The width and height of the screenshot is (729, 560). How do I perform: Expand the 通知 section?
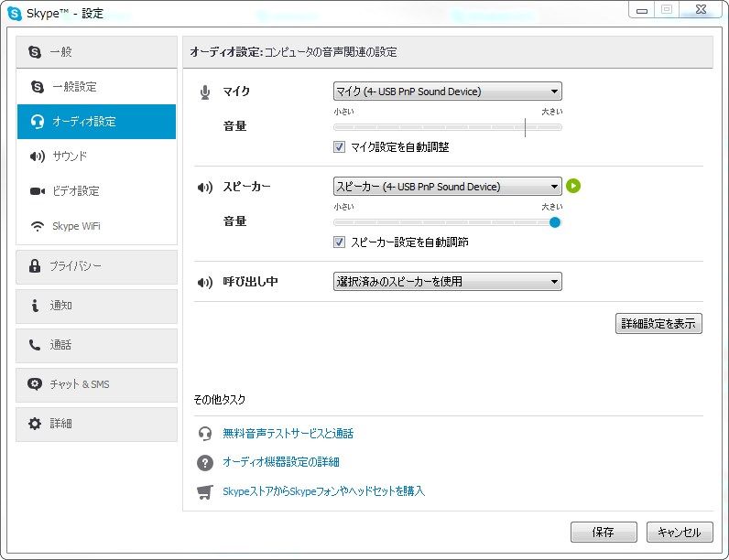(x=97, y=307)
